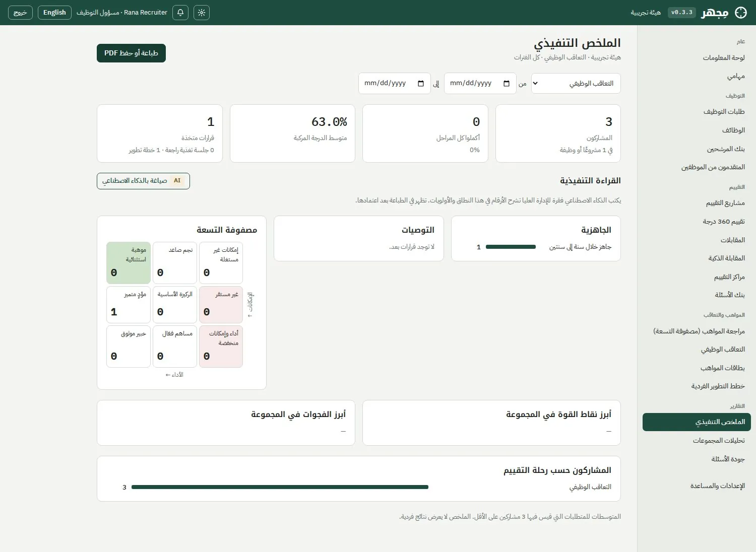Click the v0.3.3 version badge
The image size is (756, 552).
click(682, 13)
